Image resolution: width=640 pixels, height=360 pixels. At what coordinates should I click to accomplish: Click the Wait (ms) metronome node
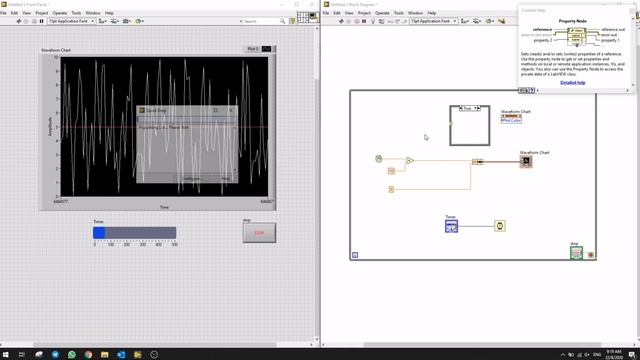click(x=500, y=226)
